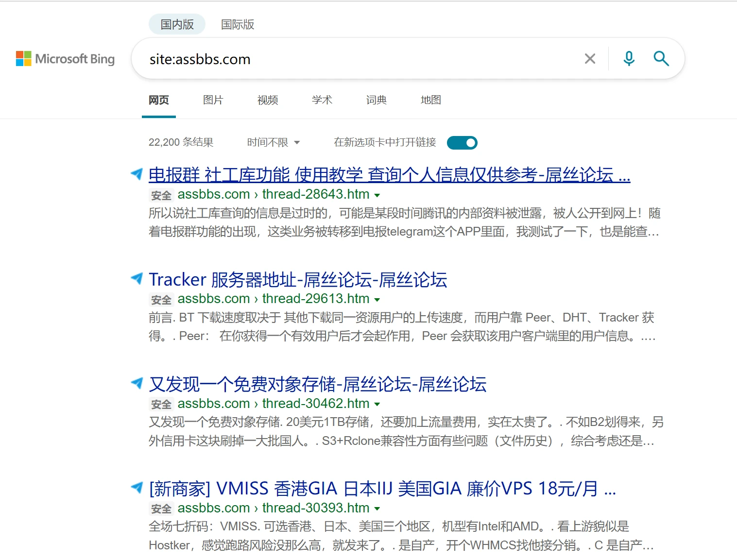
Task: Click 安全 badge under thread-28643 result
Action: [161, 195]
